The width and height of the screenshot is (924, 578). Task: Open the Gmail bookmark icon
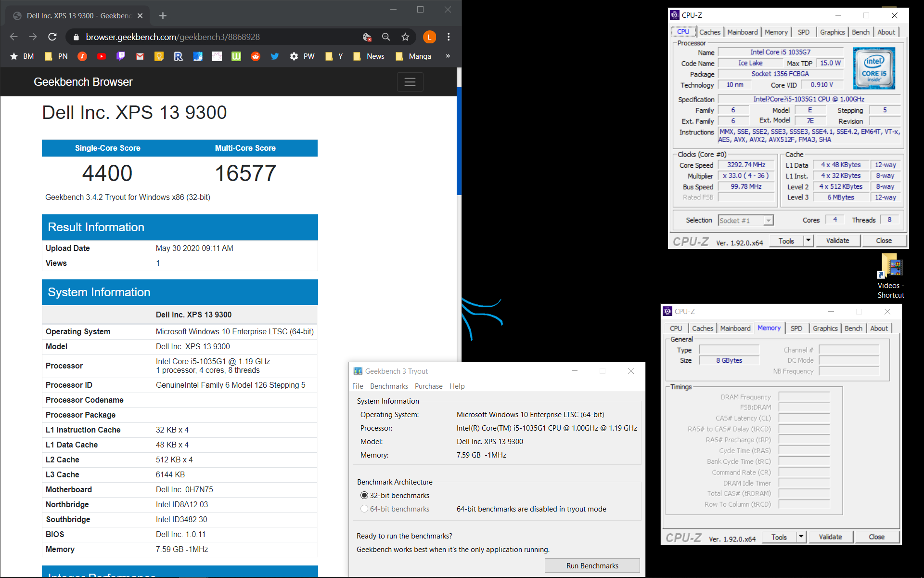[140, 56]
